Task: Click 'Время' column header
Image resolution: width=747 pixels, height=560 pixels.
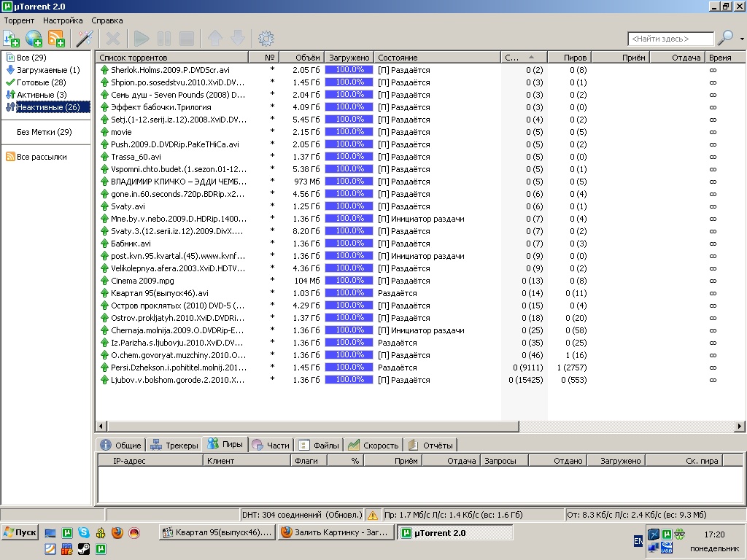Action: (x=724, y=58)
